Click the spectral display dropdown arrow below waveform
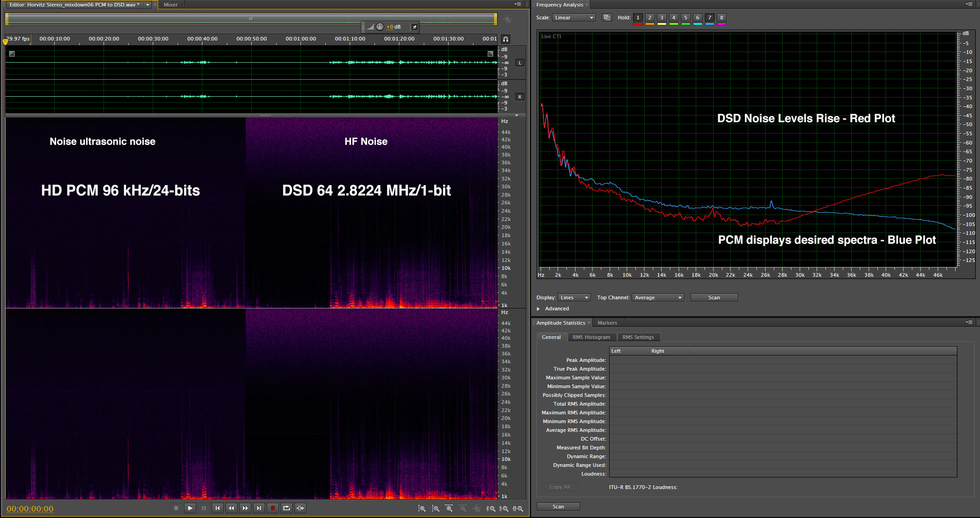Screen dimensions: 980x518 point(517,115)
